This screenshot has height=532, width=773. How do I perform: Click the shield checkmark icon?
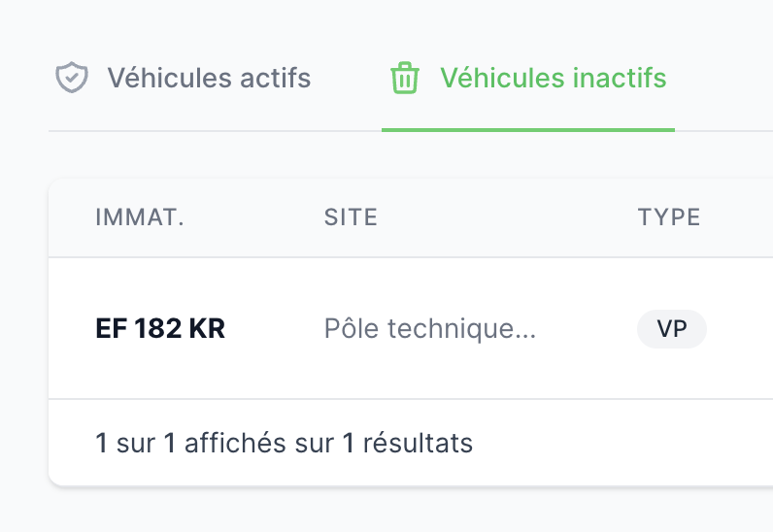click(x=72, y=78)
